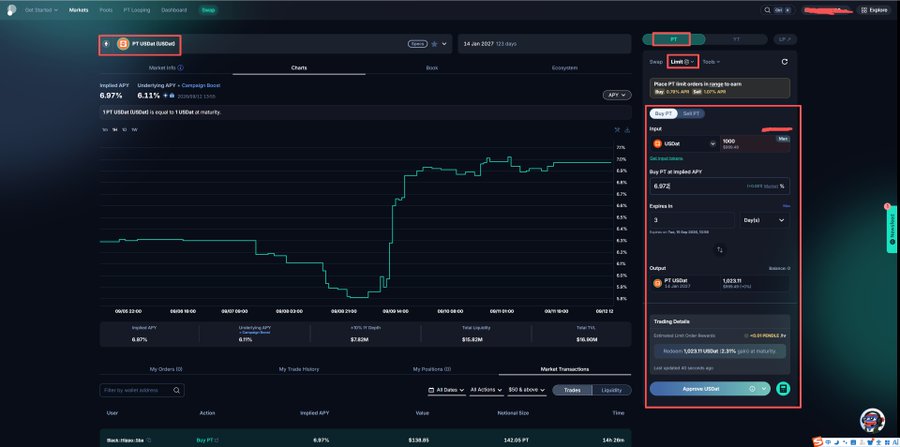Open the Newsfeed side tab

[x=892, y=229]
